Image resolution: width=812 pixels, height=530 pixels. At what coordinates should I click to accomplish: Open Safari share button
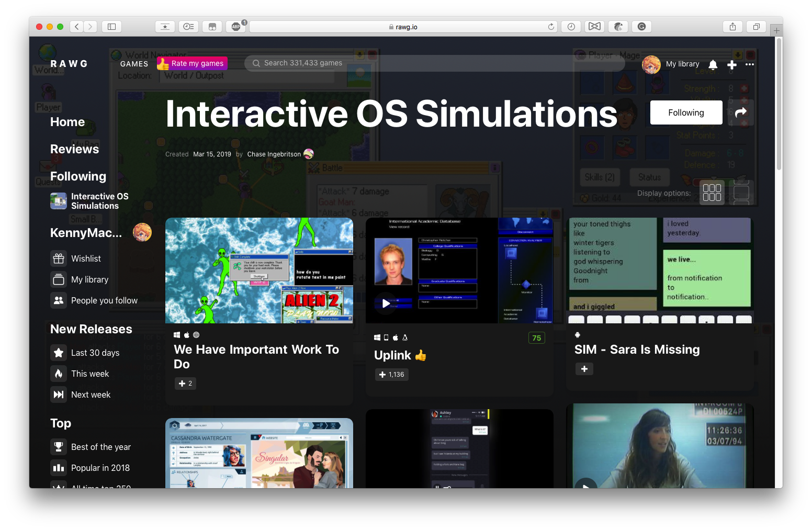(x=732, y=27)
